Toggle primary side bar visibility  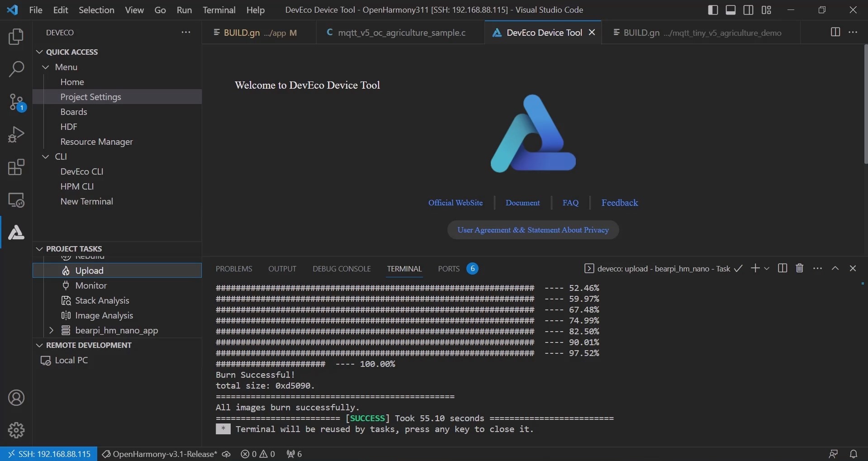(713, 10)
